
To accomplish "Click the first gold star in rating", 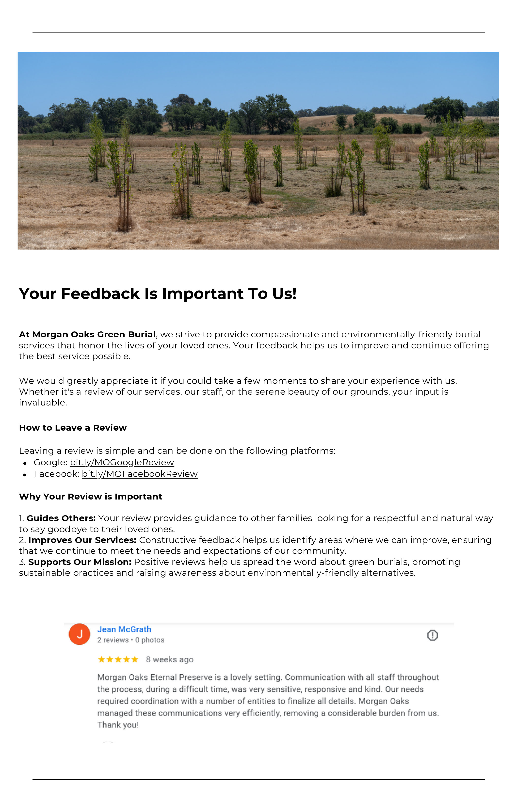I will click(101, 659).
